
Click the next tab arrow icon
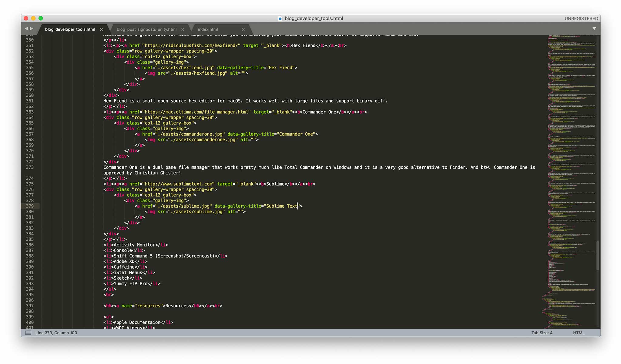click(x=31, y=29)
